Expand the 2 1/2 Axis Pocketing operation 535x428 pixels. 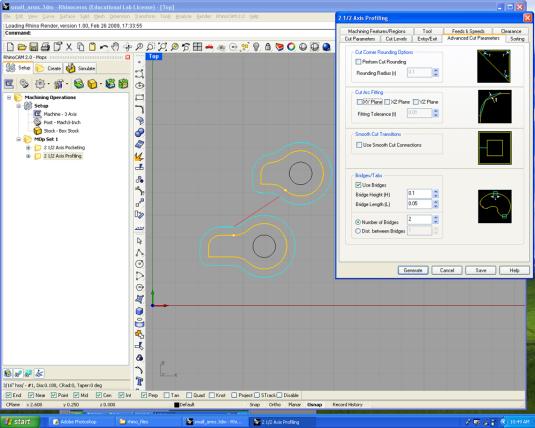(x=29, y=148)
